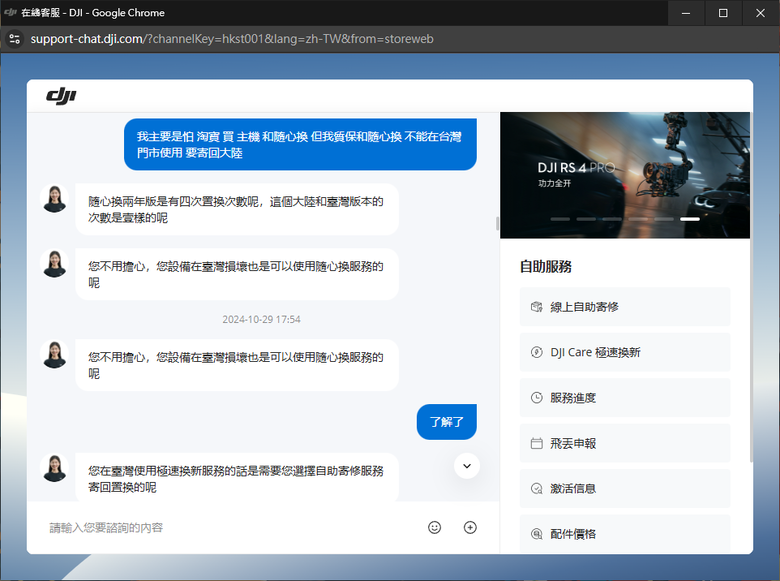Open DJI Care 極速換新 service

coord(625,352)
